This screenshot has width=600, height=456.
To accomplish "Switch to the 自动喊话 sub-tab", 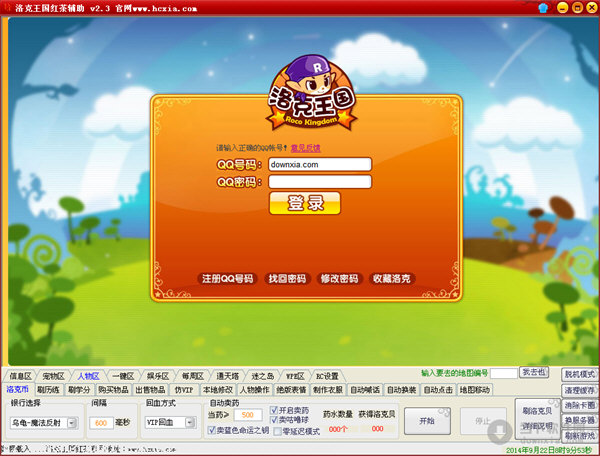I will point(365,389).
